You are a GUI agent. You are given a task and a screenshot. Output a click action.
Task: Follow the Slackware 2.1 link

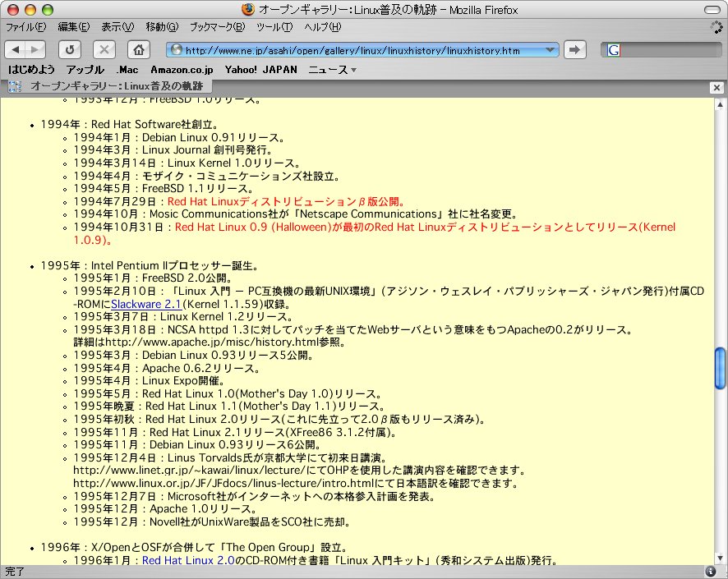pos(145,305)
